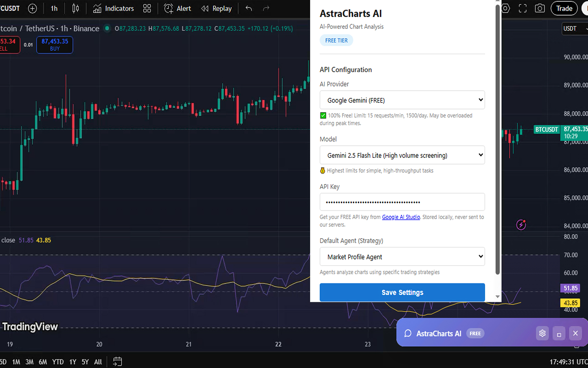Select the 5Y date range
This screenshot has width=588, height=368.
click(85, 362)
